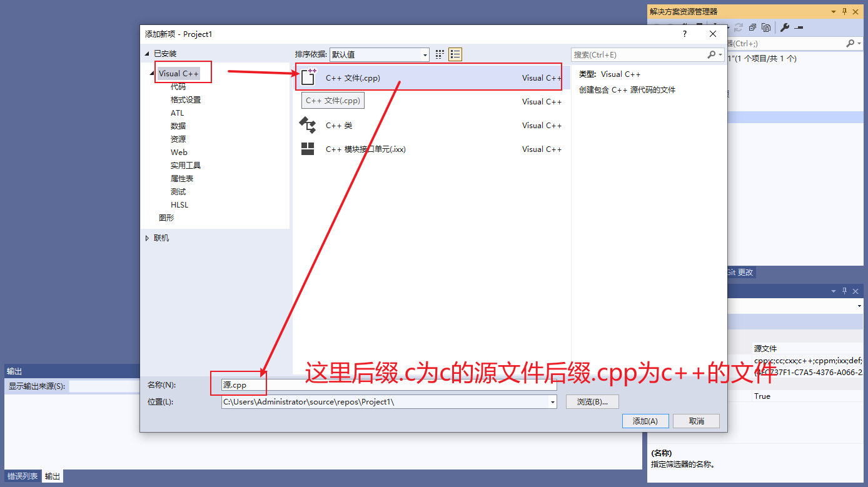Switch template list to small icons view
Viewport: 868px width, 487px height.
[x=455, y=54]
